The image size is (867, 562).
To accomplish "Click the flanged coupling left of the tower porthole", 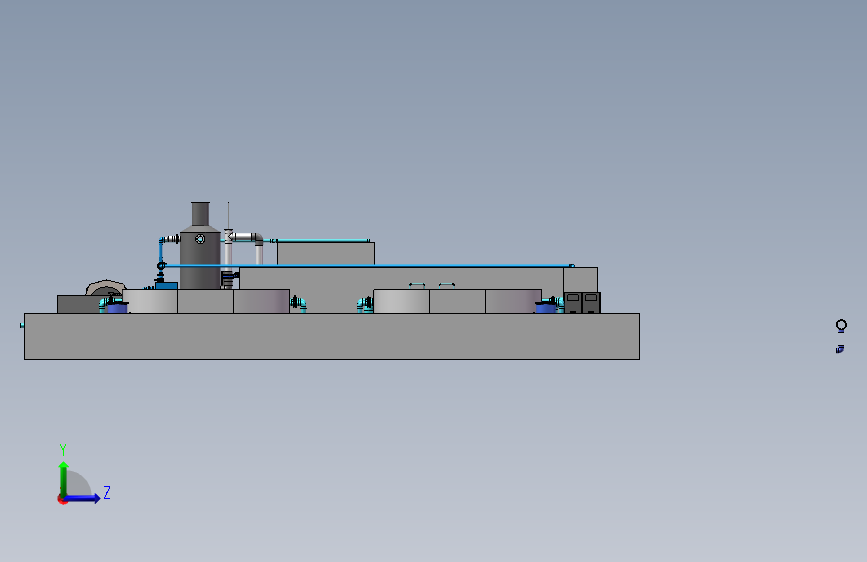I will [173, 239].
